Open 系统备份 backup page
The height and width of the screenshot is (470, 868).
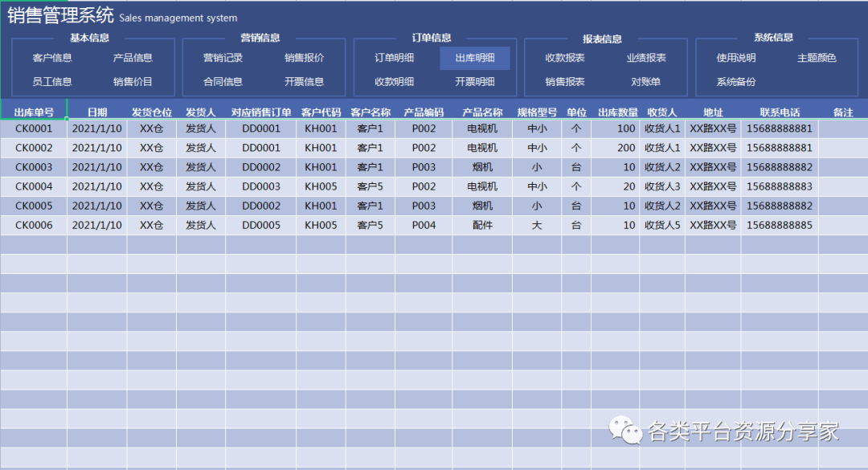click(x=735, y=81)
